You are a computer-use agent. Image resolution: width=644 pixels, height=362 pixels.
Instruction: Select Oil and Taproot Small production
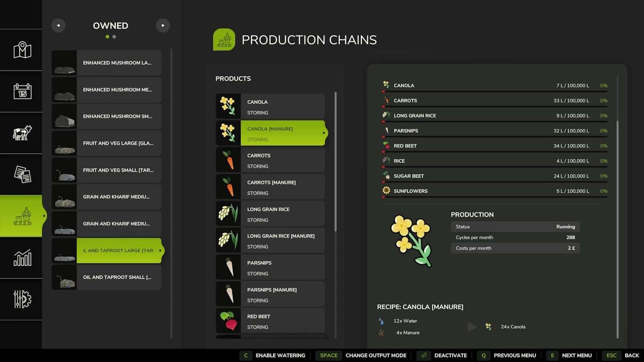tap(107, 277)
